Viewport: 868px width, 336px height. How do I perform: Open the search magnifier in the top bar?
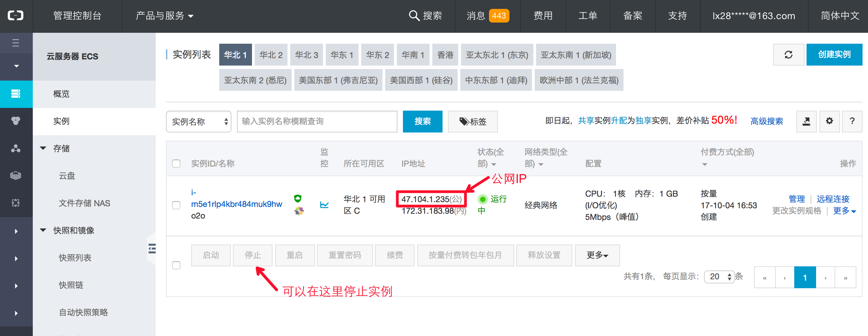[x=414, y=16]
